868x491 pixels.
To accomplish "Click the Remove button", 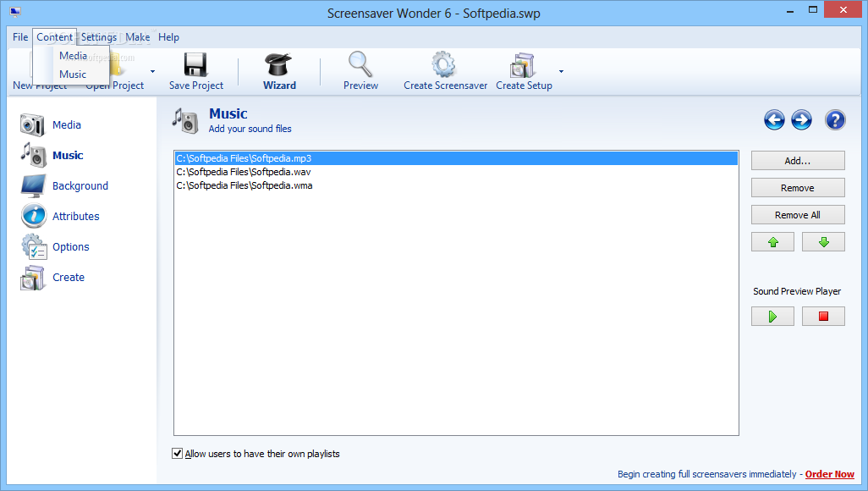I will (x=798, y=188).
